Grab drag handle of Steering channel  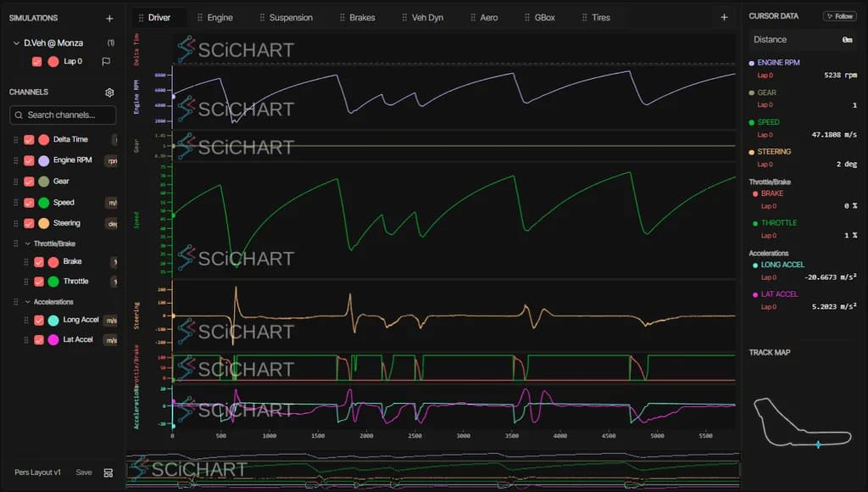[x=15, y=223]
